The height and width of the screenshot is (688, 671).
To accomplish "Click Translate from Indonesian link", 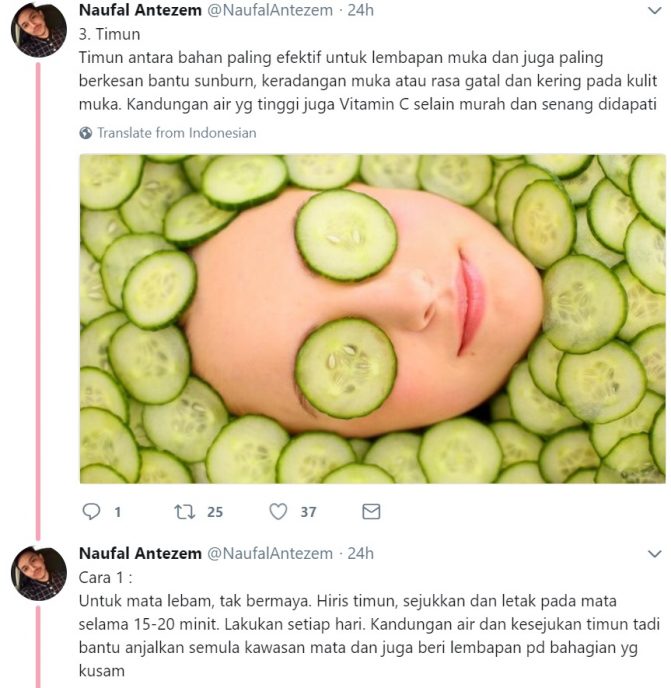I will tap(176, 133).
